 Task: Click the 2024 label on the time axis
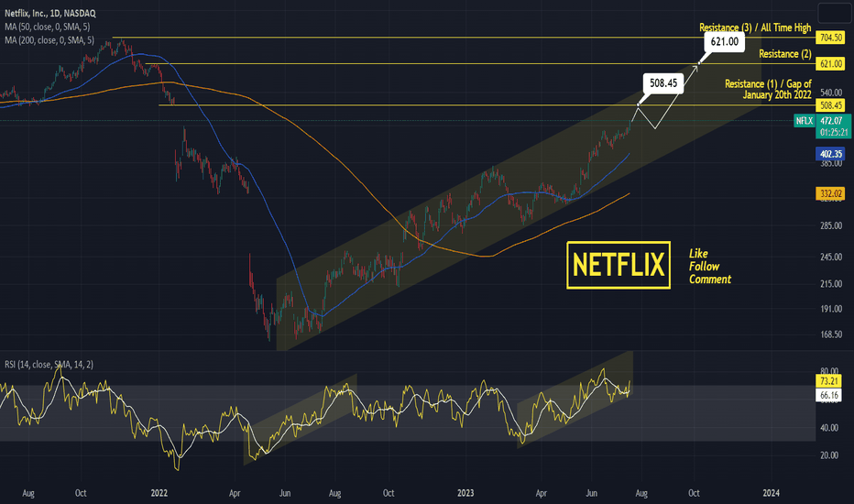(x=771, y=493)
